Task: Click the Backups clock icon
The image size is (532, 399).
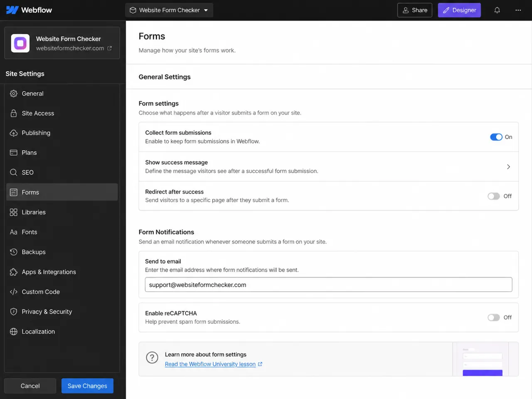Action: pyautogui.click(x=14, y=252)
